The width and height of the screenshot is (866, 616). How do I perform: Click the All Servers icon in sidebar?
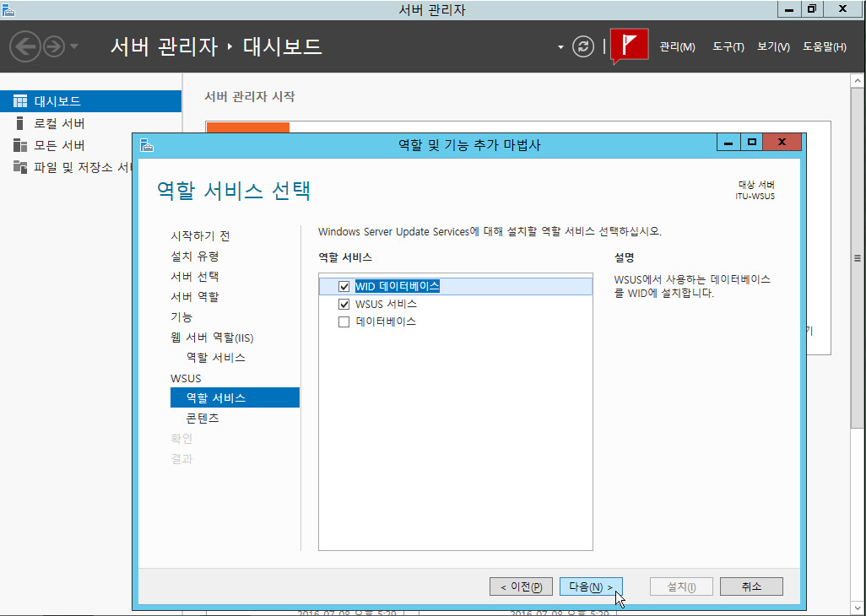tap(20, 145)
